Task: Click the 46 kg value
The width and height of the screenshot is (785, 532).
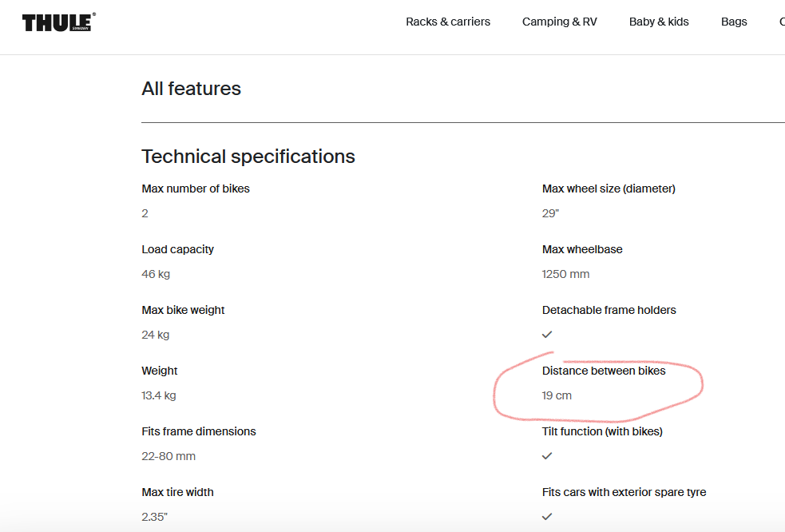Action: pos(156,274)
